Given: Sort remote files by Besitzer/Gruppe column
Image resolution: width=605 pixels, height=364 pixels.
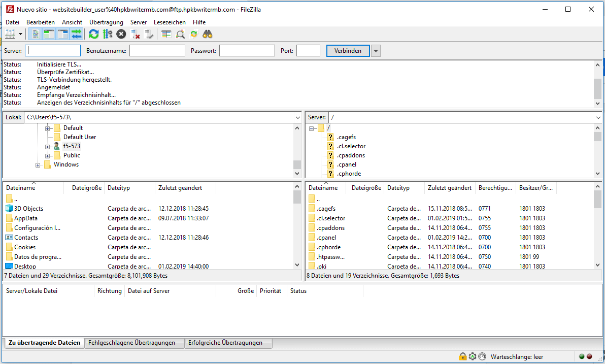Looking at the screenshot, I should point(536,188).
